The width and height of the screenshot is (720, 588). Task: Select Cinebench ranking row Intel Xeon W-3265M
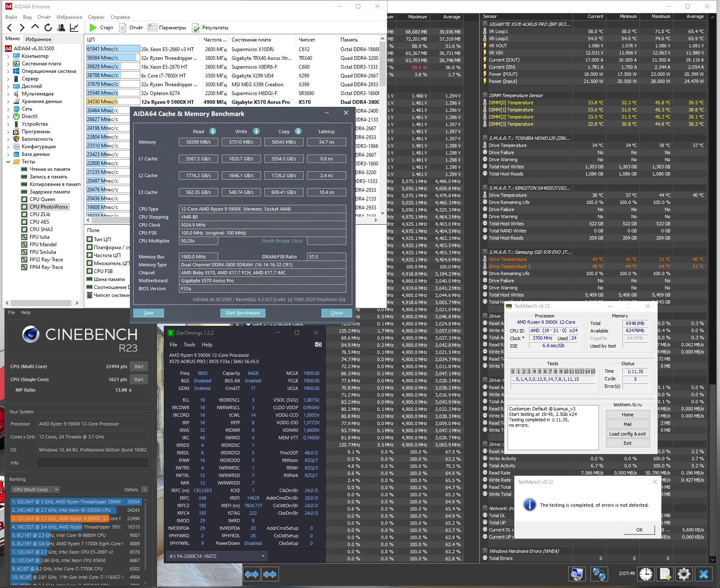76,510
